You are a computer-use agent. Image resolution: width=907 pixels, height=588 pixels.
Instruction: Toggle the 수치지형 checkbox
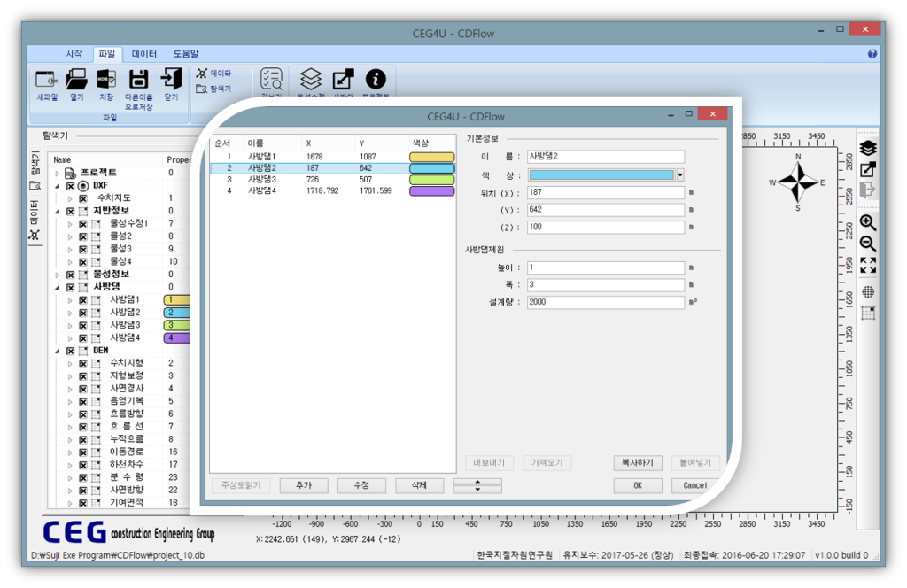82,364
